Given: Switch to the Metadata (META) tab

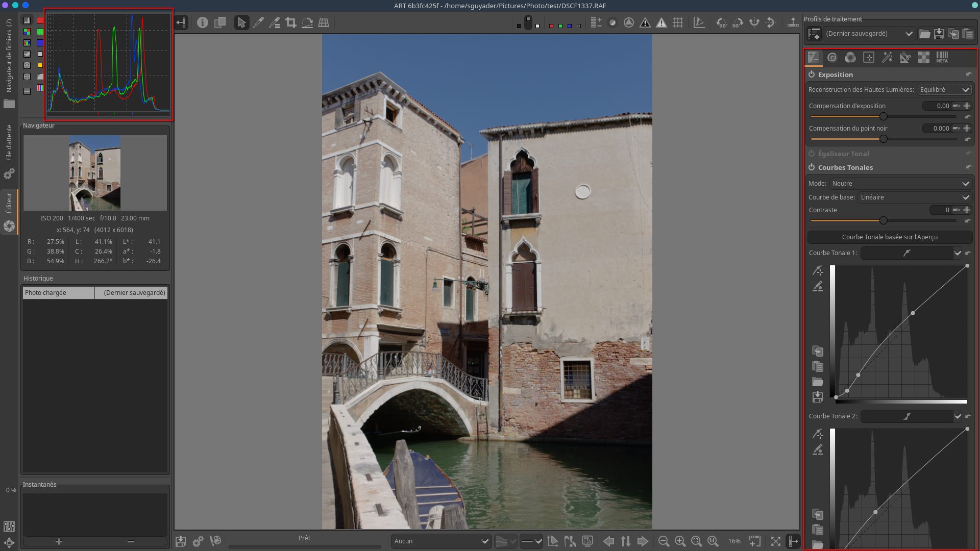Looking at the screenshot, I should 942,58.
